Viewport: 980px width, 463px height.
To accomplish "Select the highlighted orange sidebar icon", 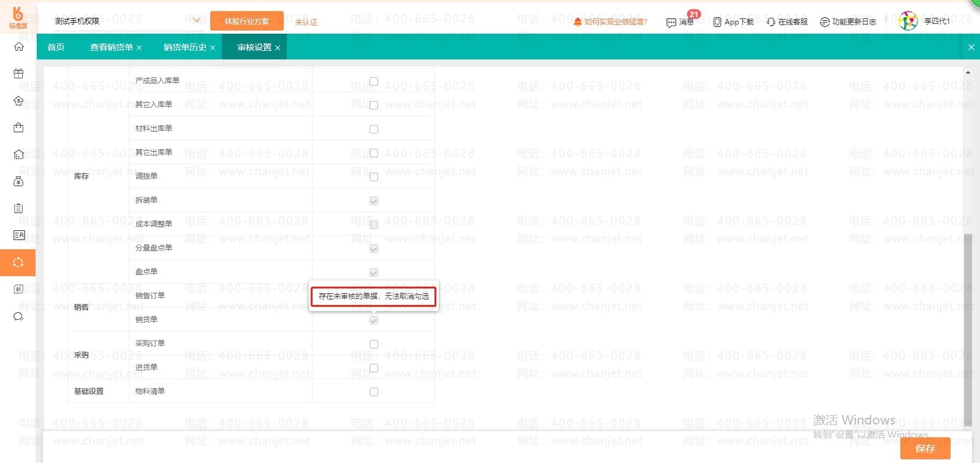I will click(x=18, y=263).
